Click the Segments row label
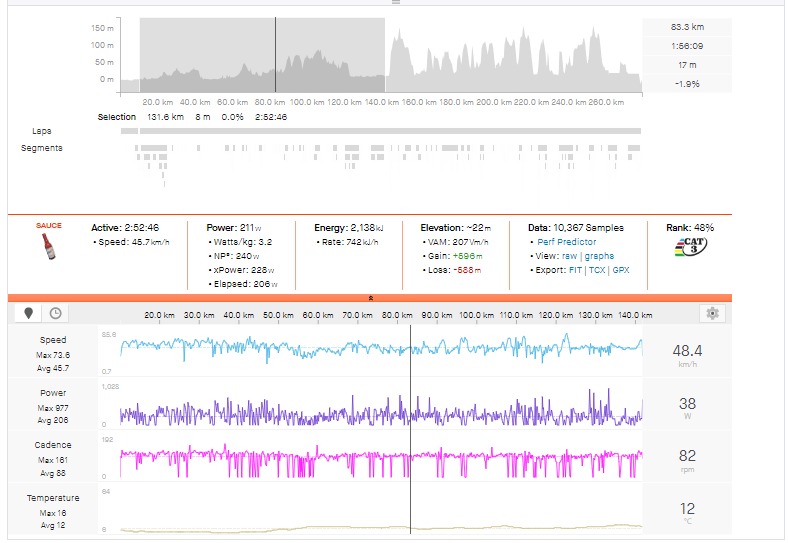Image resolution: width=788 pixels, height=543 pixels. point(42,148)
